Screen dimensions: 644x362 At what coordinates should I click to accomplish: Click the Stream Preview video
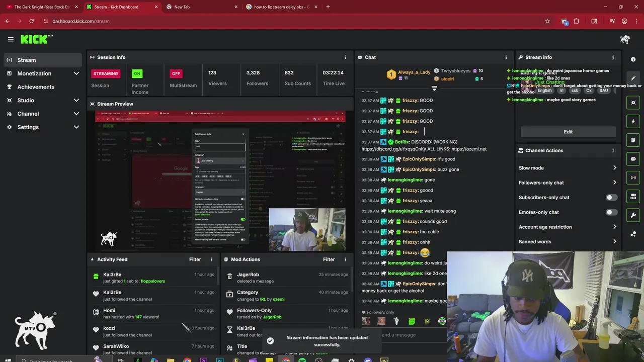point(220,180)
